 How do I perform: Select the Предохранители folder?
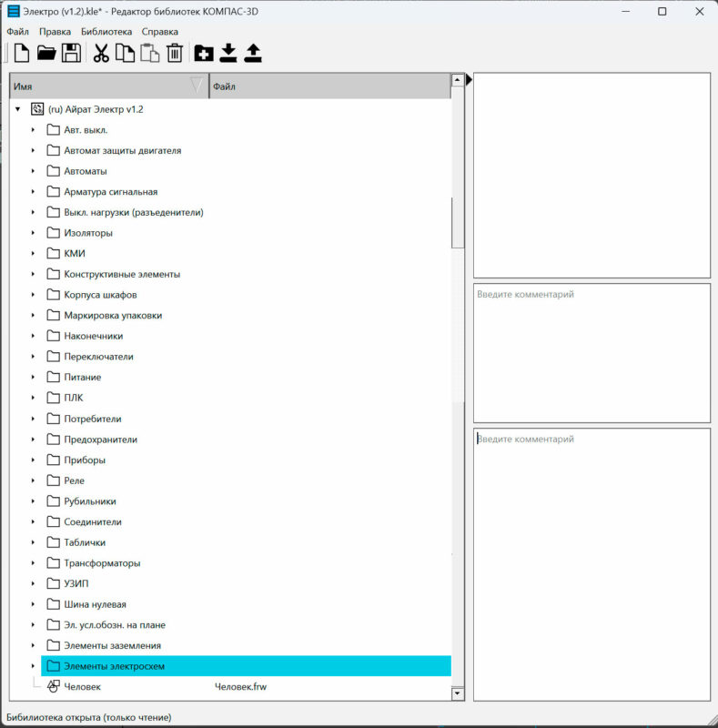point(100,440)
